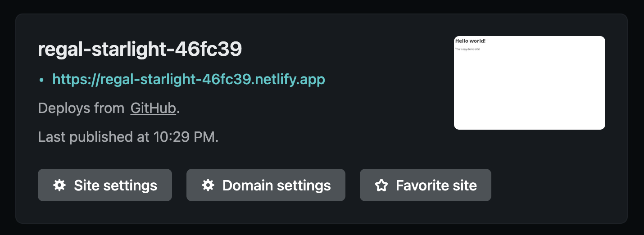Click the Last published at 10:29 PM text
This screenshot has width=644, height=235.
point(128,137)
